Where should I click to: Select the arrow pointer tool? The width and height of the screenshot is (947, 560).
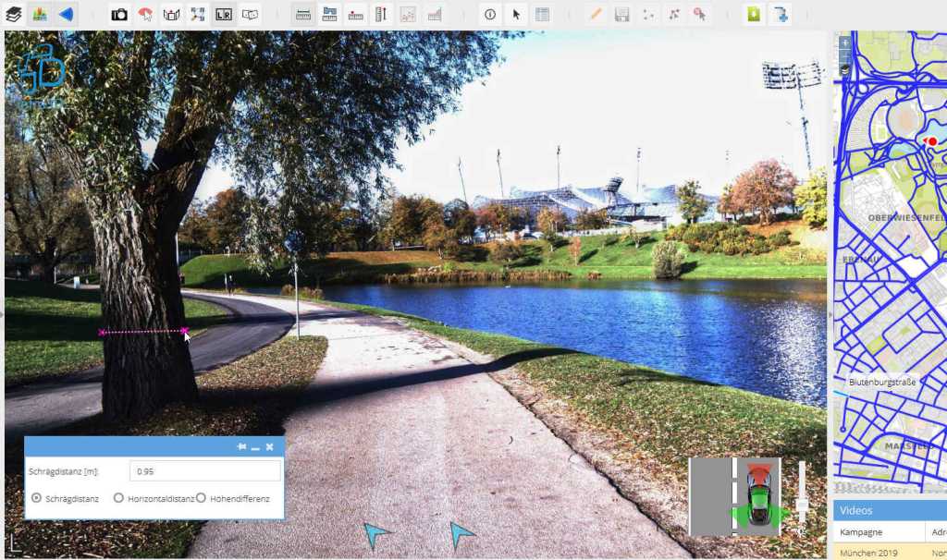click(516, 14)
